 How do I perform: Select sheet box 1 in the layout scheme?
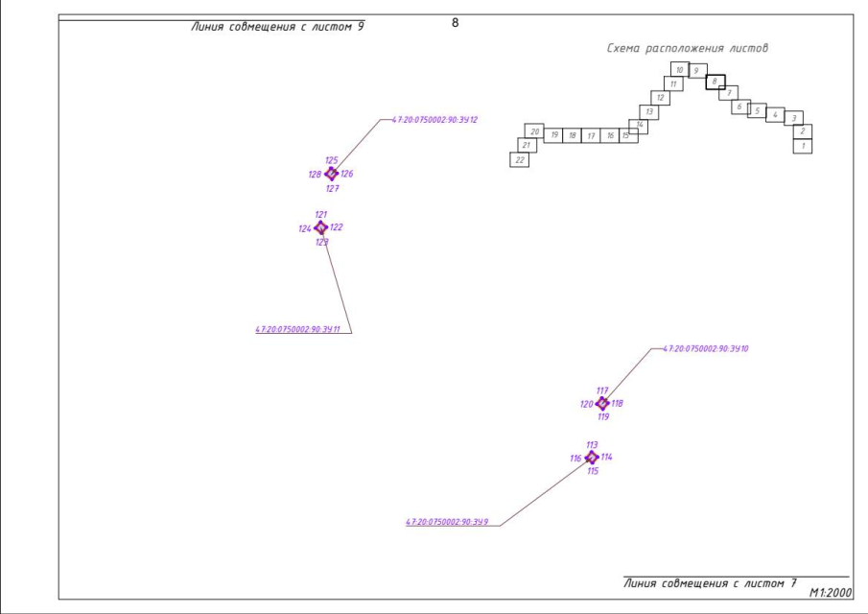tap(802, 147)
